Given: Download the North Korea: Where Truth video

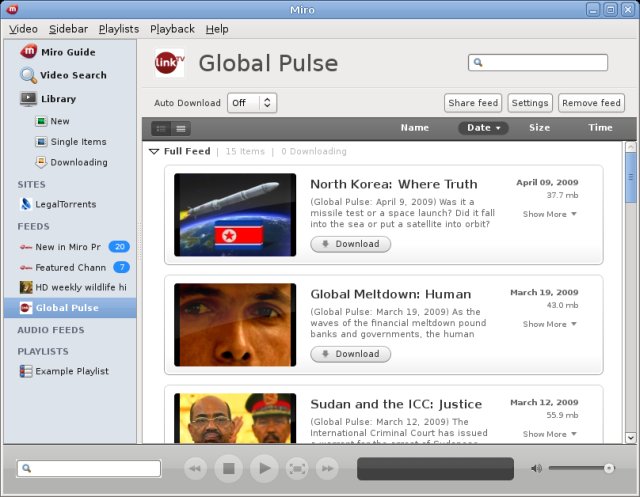Looking at the screenshot, I should coord(351,244).
